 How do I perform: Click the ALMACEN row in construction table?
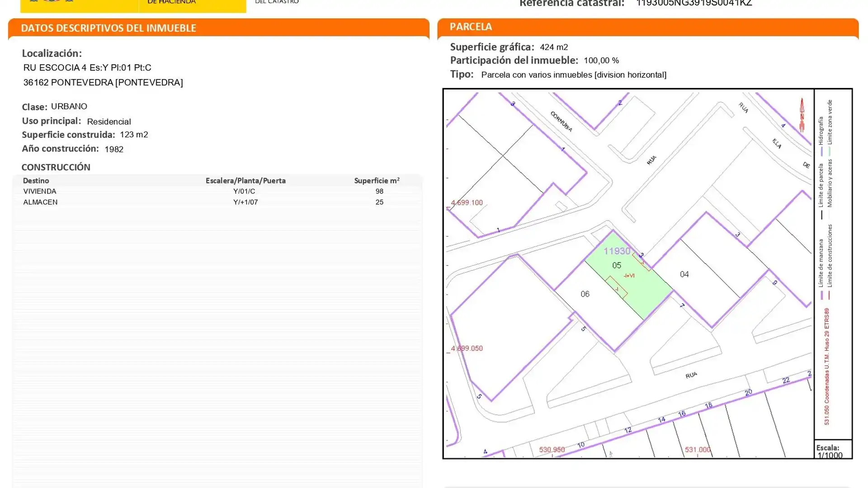point(40,202)
